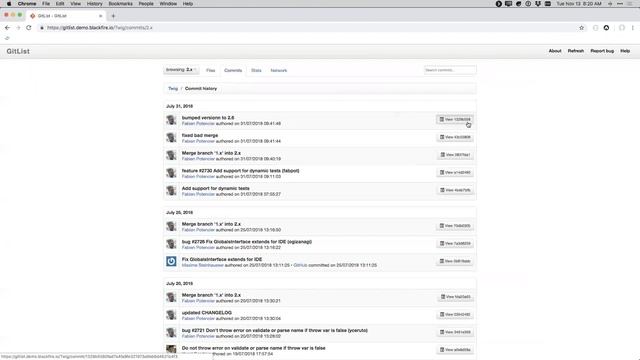Go back with the browser back arrow

[x=7, y=28]
